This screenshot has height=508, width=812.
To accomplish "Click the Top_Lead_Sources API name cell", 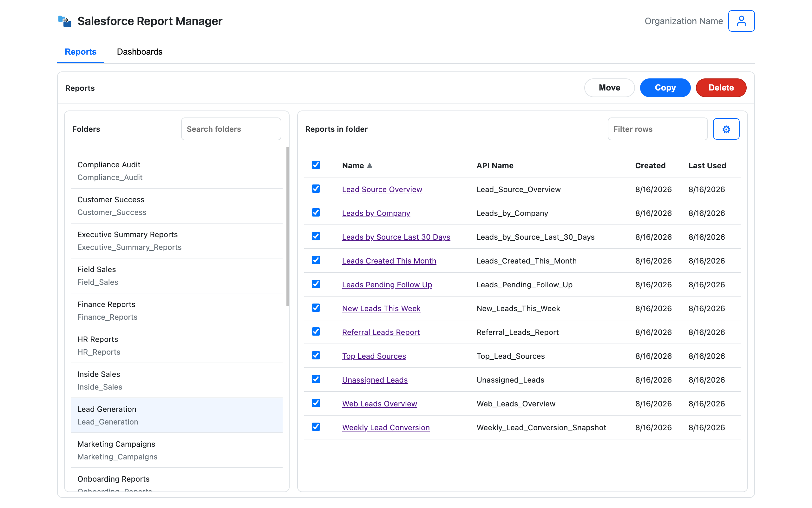I will point(510,356).
